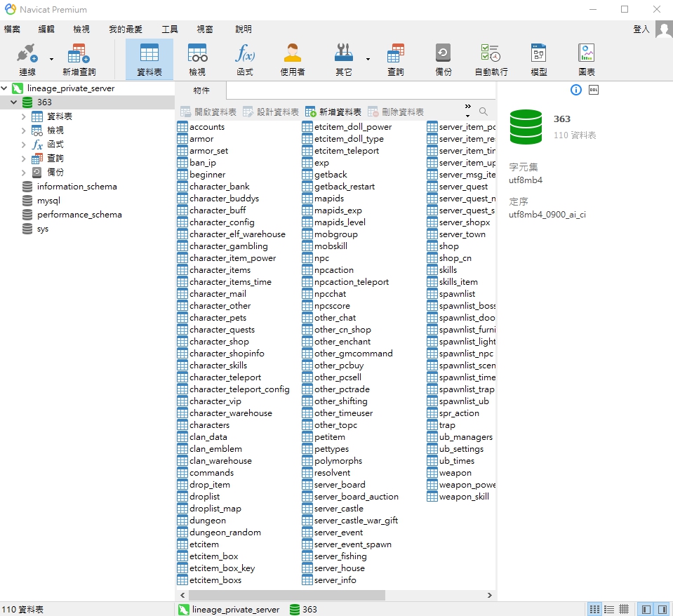673x616 pixels.
Task: Open the 備份 (Backup) toolbar icon
Action: [x=444, y=59]
